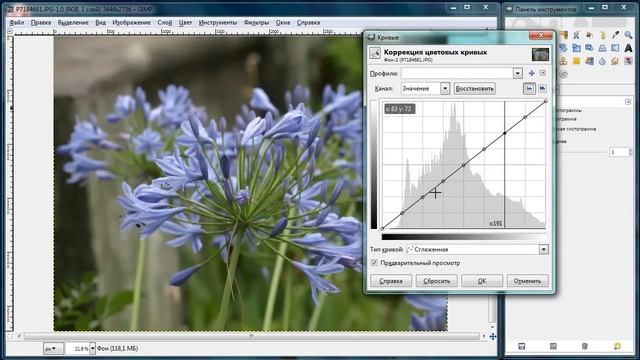Click save tool options icon at toolbox bottom

tap(521, 346)
